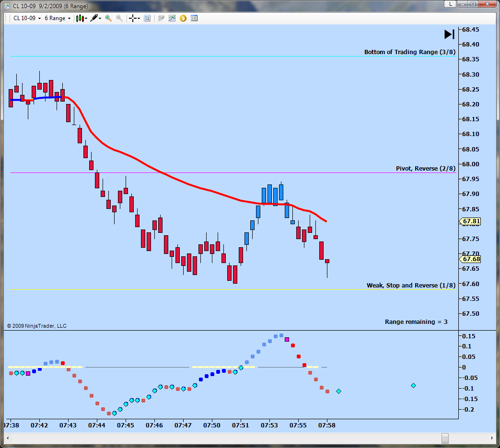Click the greyed zoom out magnifier icon
This screenshot has height=448, width=500.
point(119,18)
